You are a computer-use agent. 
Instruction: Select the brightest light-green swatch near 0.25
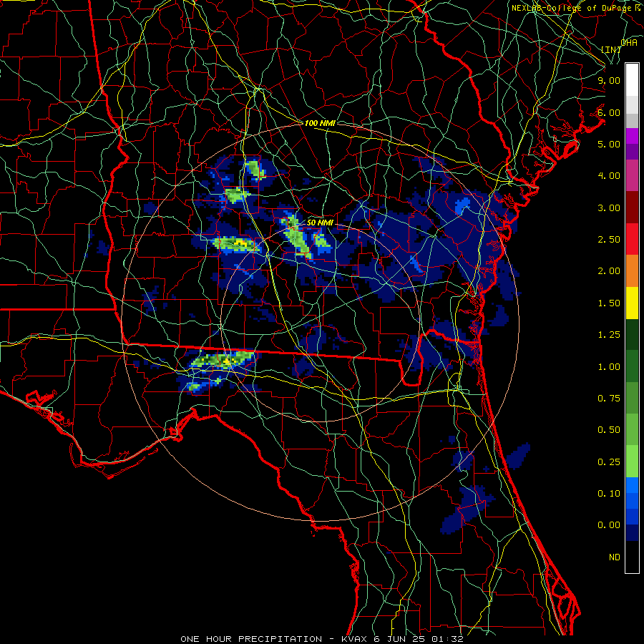coord(632,462)
